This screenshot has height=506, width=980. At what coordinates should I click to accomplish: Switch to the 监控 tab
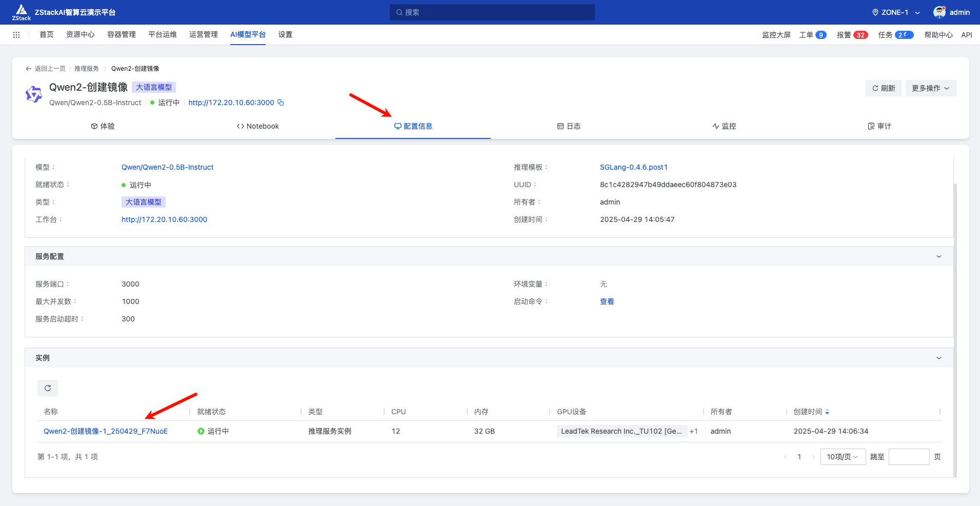tap(724, 126)
